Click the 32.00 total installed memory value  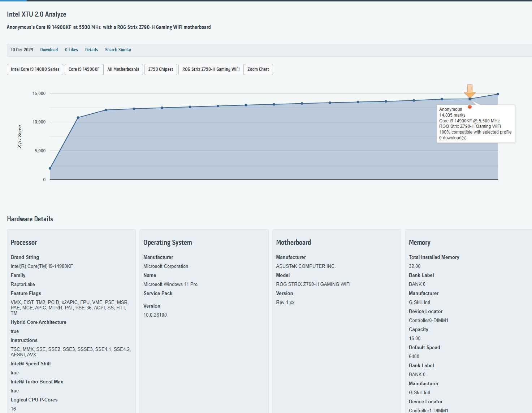tap(415, 266)
